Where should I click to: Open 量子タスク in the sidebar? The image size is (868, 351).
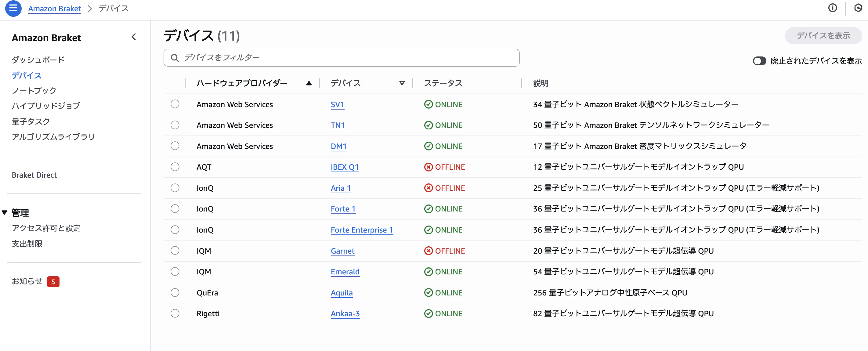tap(31, 121)
